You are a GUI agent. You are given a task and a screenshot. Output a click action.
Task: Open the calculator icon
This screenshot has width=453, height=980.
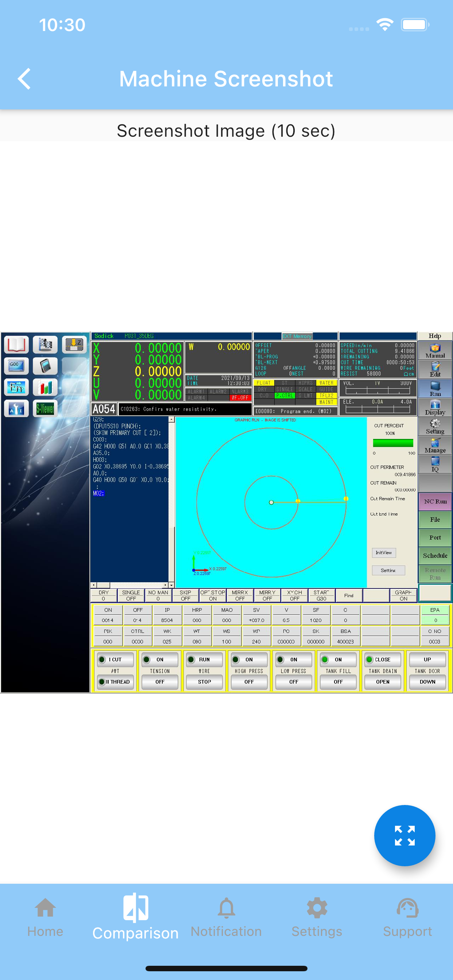point(45,366)
